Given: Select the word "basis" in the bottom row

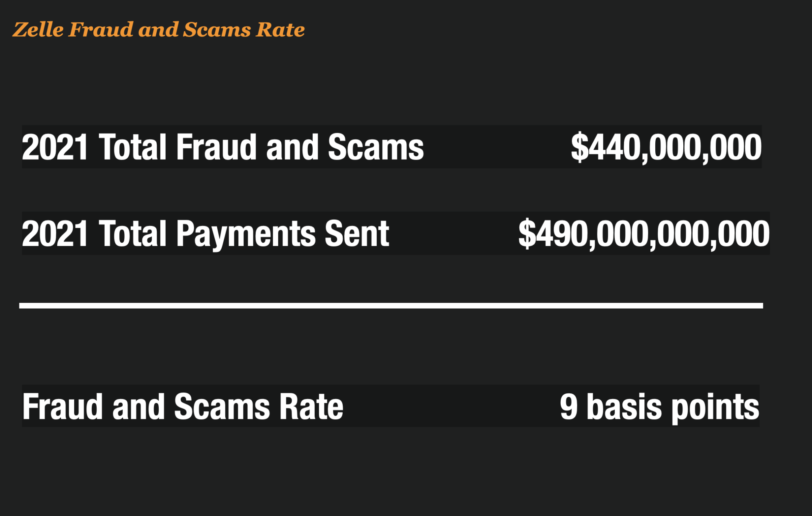Looking at the screenshot, I should tap(624, 406).
